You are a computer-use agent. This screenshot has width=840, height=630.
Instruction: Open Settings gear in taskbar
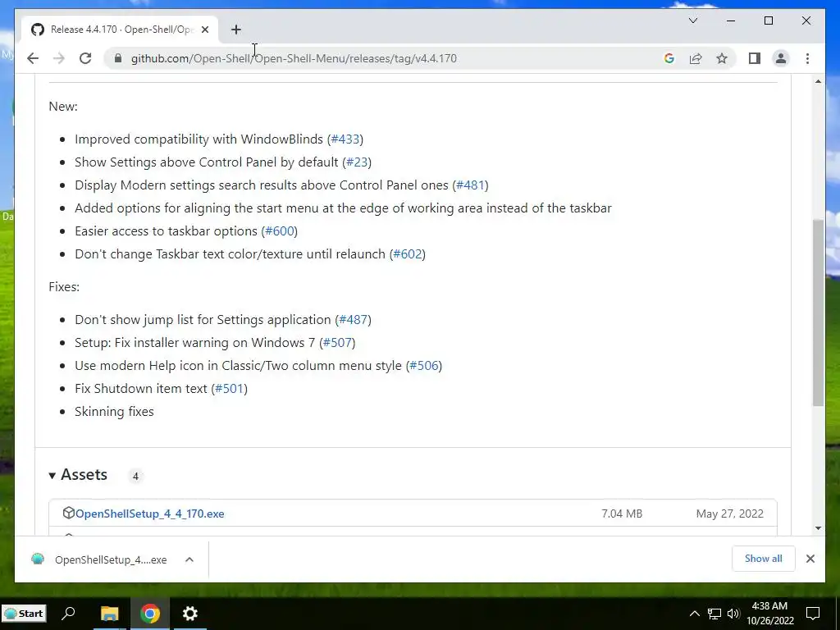(189, 614)
